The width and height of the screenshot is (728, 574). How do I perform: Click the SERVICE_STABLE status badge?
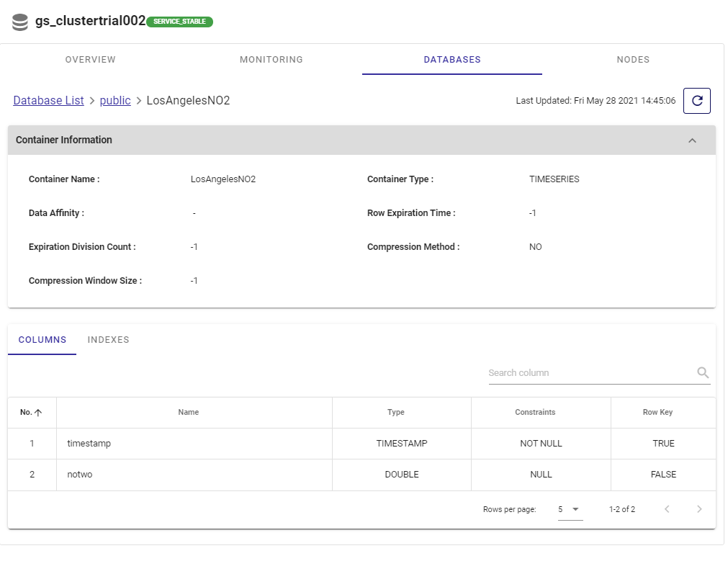click(179, 22)
